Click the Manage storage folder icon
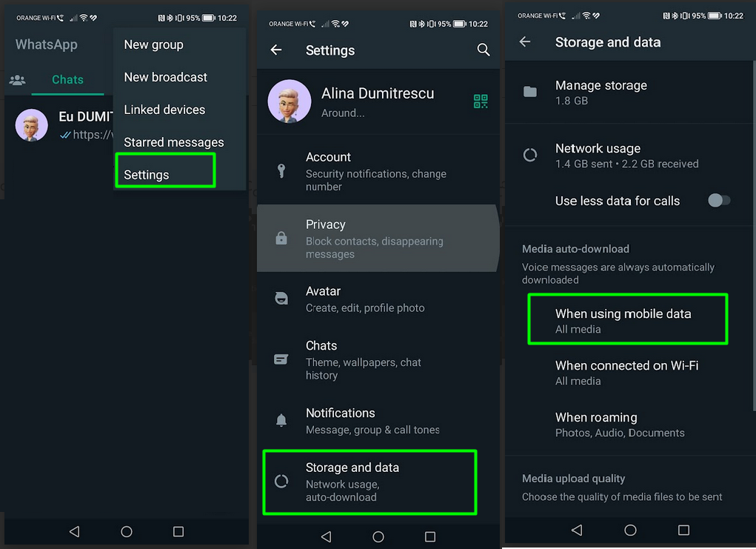Viewport: 756px width, 549px height. point(530,92)
